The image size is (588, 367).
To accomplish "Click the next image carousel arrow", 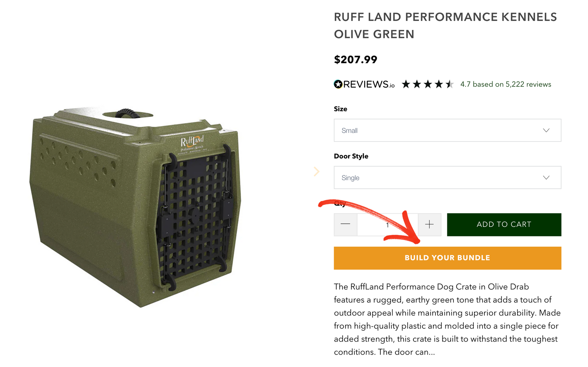I will pyautogui.click(x=316, y=171).
